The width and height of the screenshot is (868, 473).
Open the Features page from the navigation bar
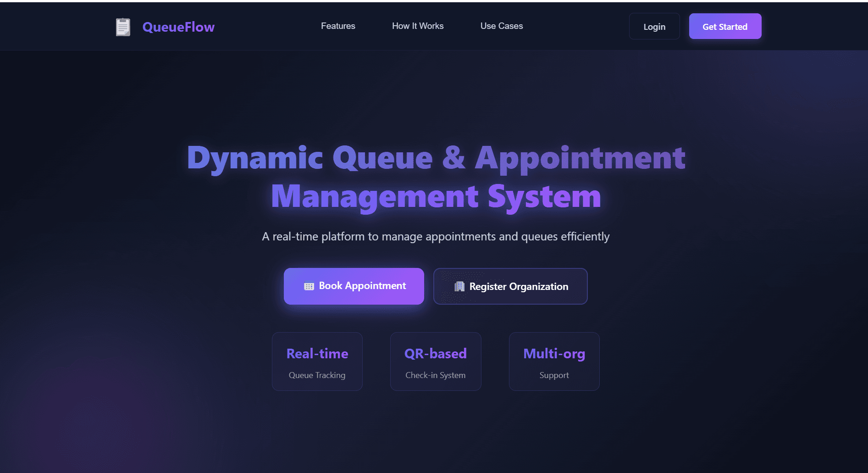(x=337, y=26)
